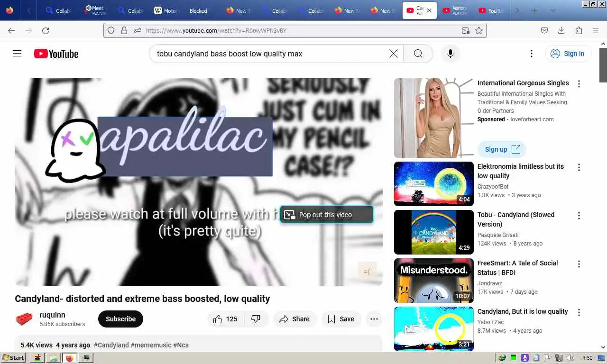This screenshot has height=364, width=607.
Task: Open more actions below video
Action: click(374, 319)
